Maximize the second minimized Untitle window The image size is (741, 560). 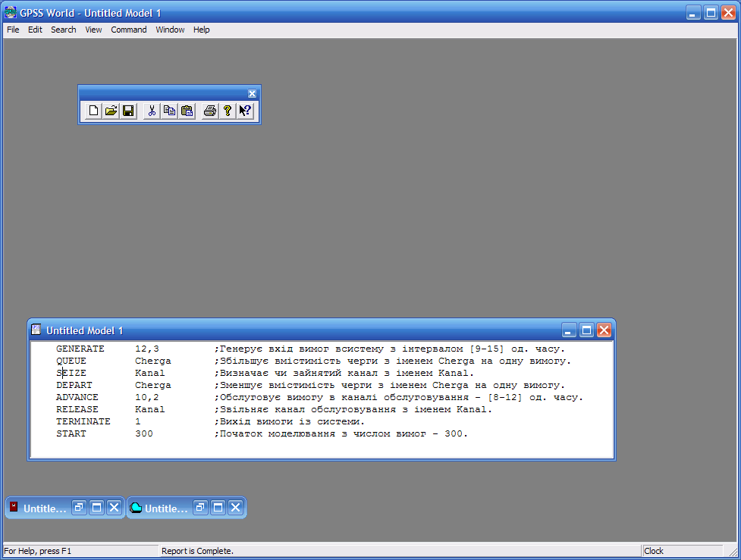[218, 508]
